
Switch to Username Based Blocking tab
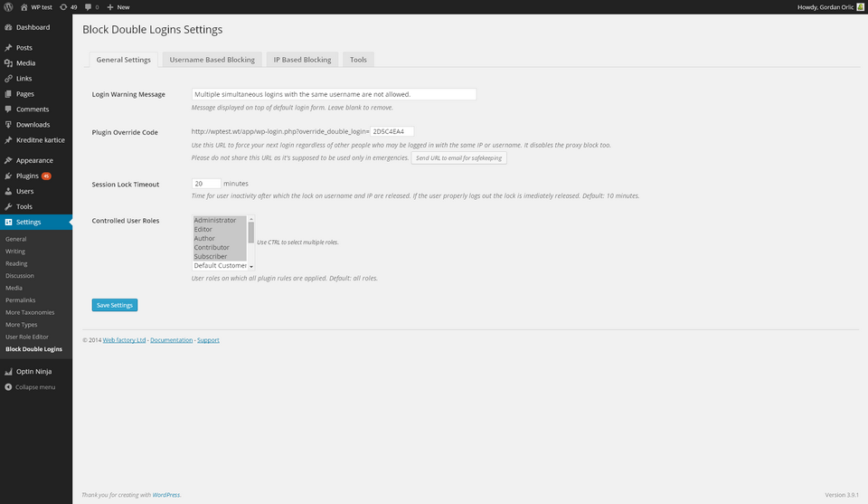click(x=212, y=60)
